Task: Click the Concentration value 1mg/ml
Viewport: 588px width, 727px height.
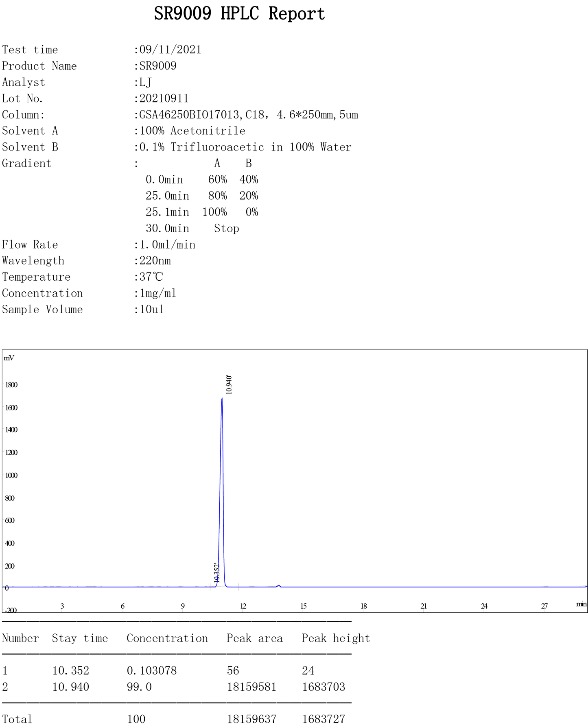Action: [x=158, y=293]
